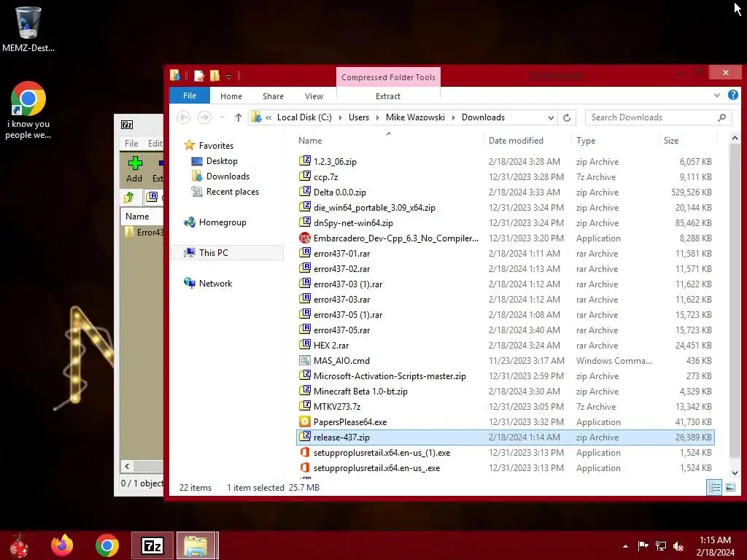Select the file Delta 0.0.0.zip
The height and width of the screenshot is (560, 747).
(505, 192)
